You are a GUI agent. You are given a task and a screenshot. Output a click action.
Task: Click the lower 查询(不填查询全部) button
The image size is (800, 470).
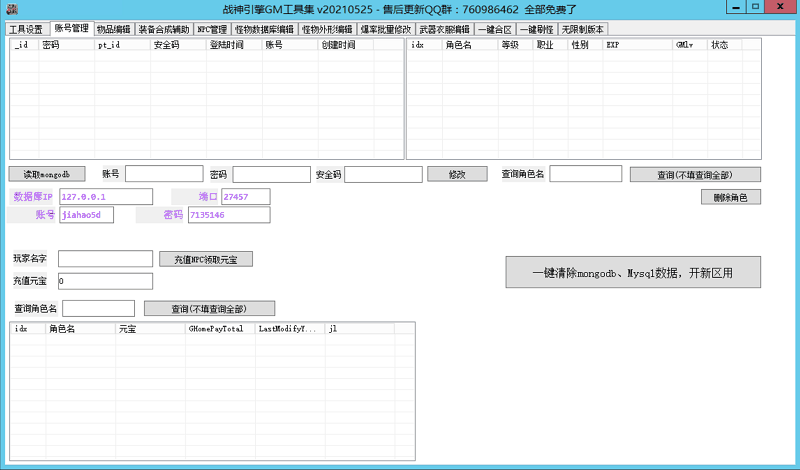click(x=209, y=308)
